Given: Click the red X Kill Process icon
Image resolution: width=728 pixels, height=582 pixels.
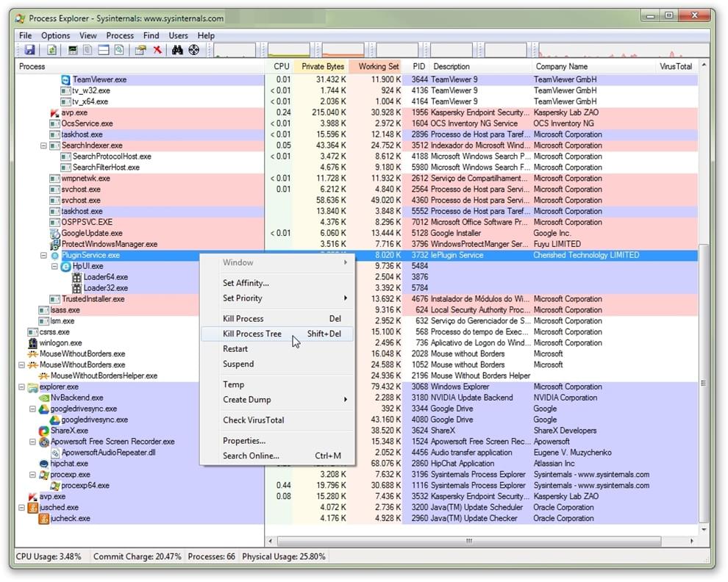Looking at the screenshot, I should (x=157, y=50).
